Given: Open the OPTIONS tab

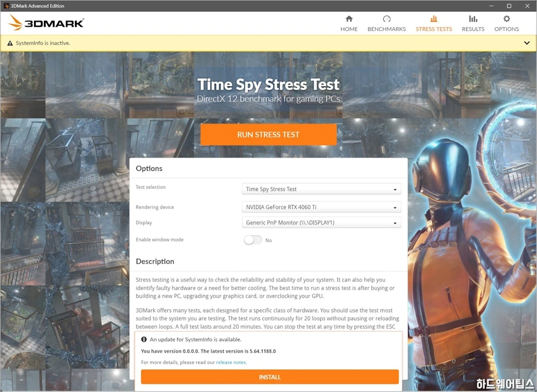Looking at the screenshot, I should pyautogui.click(x=507, y=23).
